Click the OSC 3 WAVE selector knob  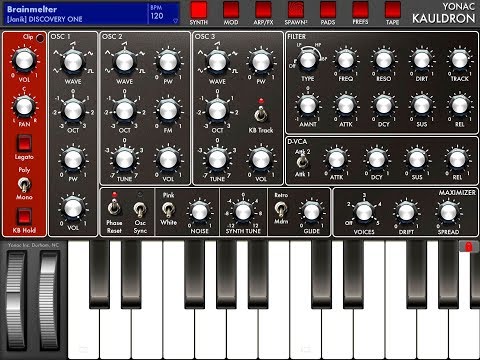tap(217, 62)
